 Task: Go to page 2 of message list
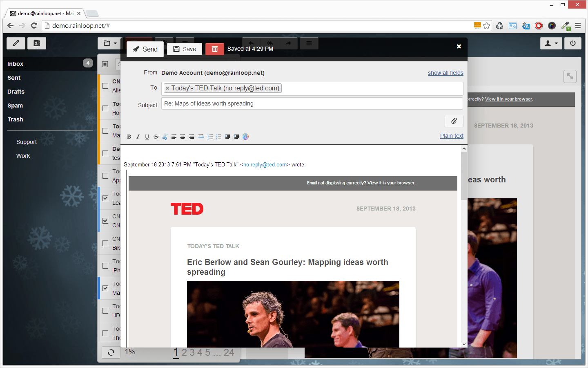[185, 352]
